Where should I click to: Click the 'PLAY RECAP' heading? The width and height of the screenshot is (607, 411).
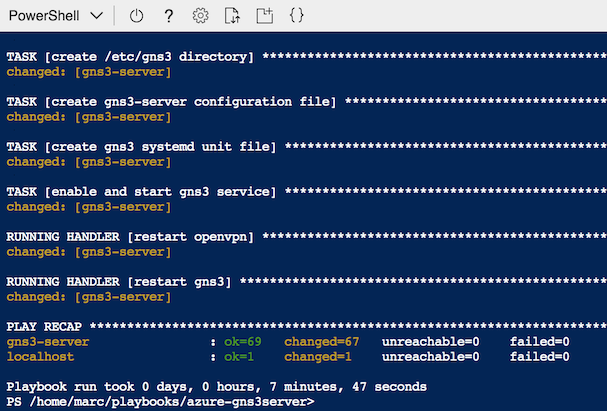point(44,326)
